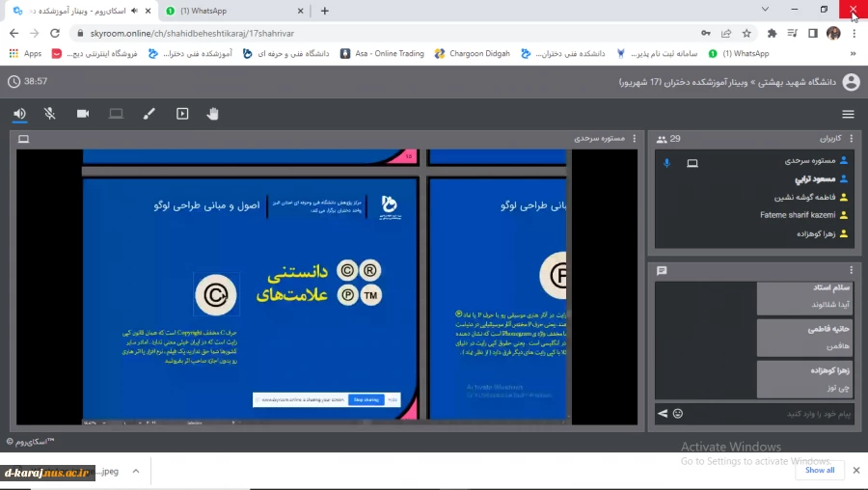Click the presenter's blue microphone indicator
This screenshot has height=490, width=868.
[666, 163]
